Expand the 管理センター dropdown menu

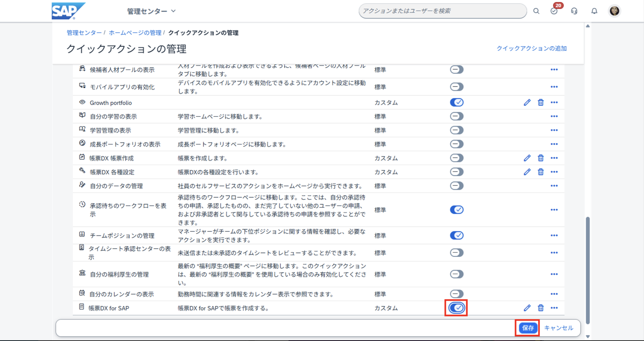(151, 11)
